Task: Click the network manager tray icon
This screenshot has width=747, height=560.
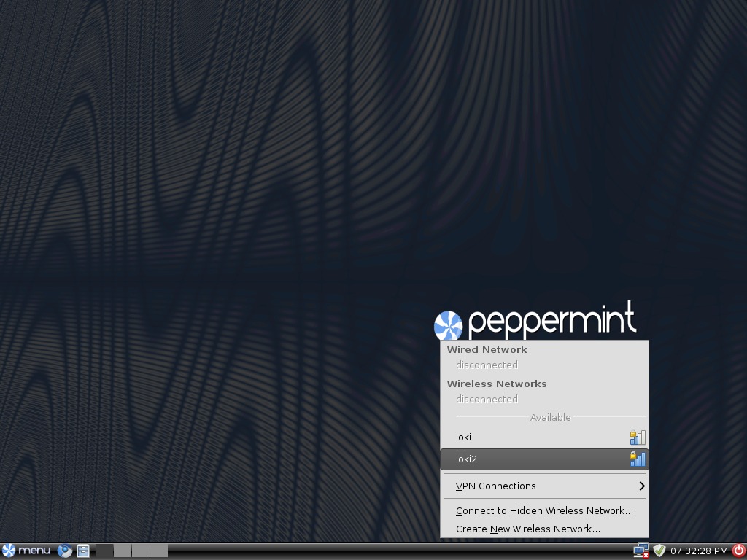Action: 640,551
